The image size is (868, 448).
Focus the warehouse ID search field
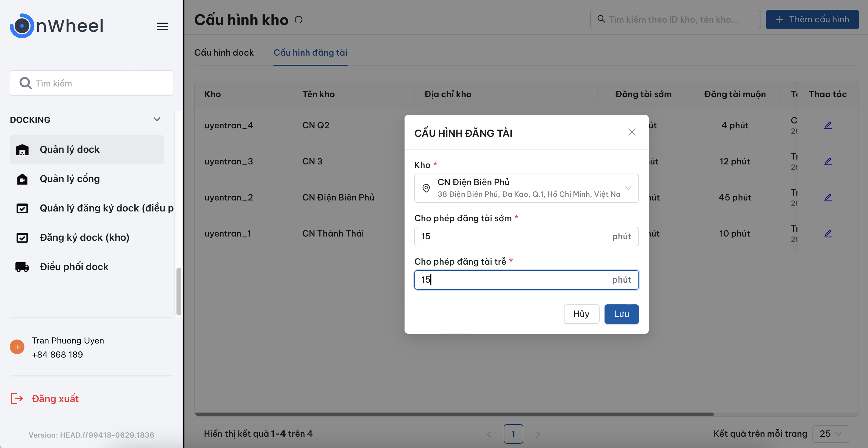(x=675, y=20)
